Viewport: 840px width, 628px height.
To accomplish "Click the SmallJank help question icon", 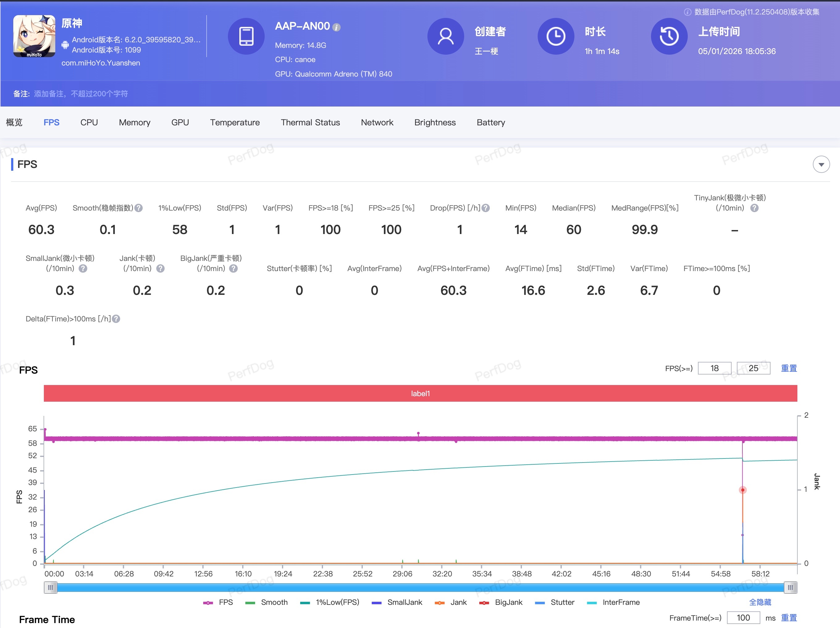I will (x=83, y=268).
